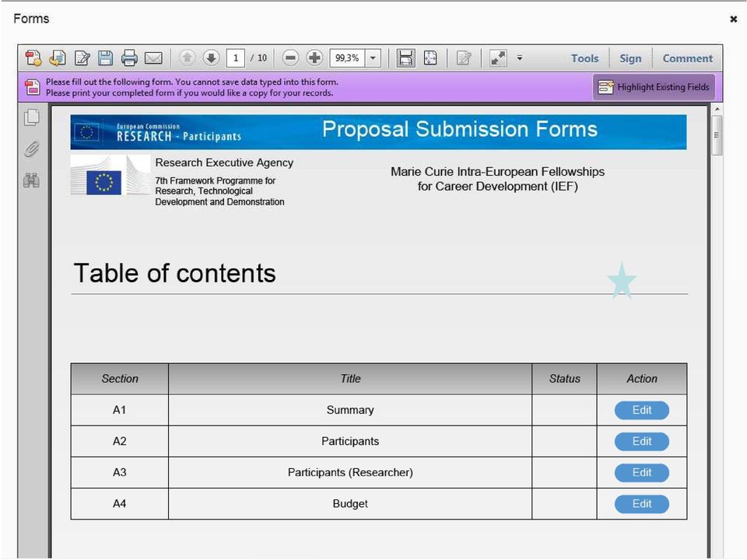Click the 'Proposal Submission Forms' banner title
Viewport: 747px width, 560px height.
point(460,129)
